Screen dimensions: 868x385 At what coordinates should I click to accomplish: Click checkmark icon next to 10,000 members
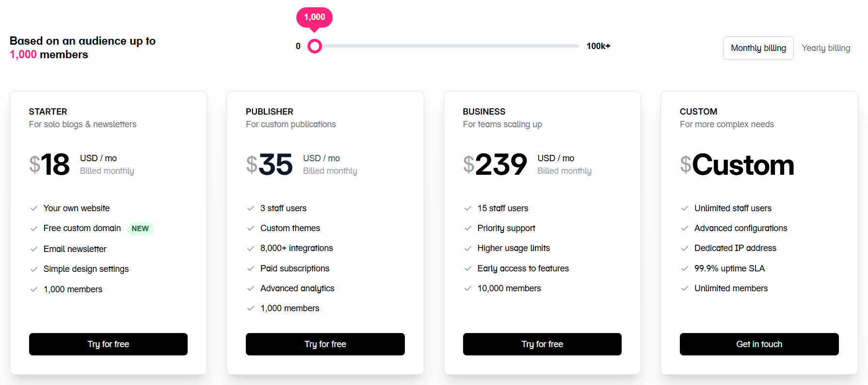click(x=468, y=288)
